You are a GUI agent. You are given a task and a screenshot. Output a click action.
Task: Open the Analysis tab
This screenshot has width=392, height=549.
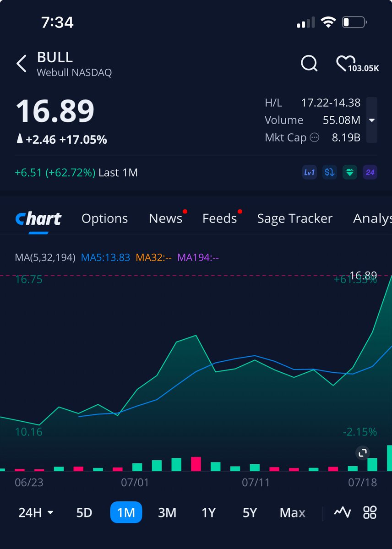pos(372,218)
